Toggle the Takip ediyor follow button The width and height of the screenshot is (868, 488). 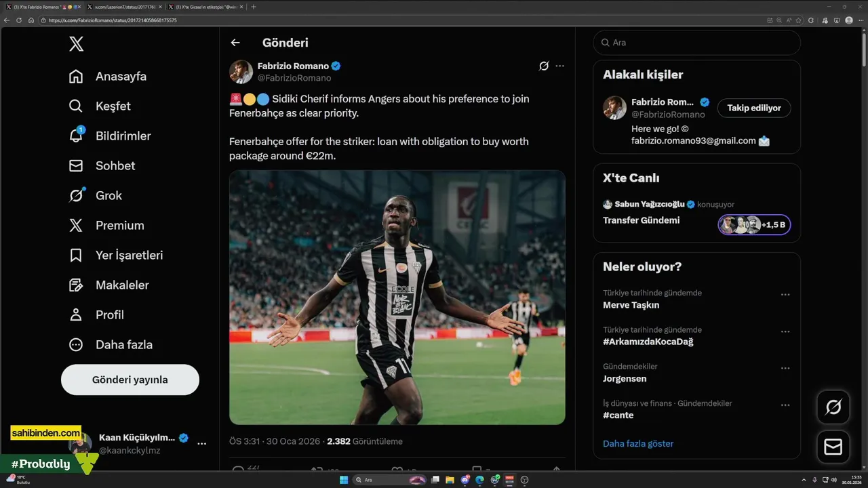(754, 108)
